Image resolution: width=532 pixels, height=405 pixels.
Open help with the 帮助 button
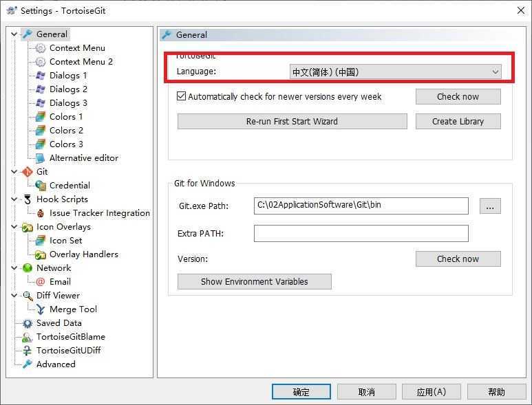496,392
